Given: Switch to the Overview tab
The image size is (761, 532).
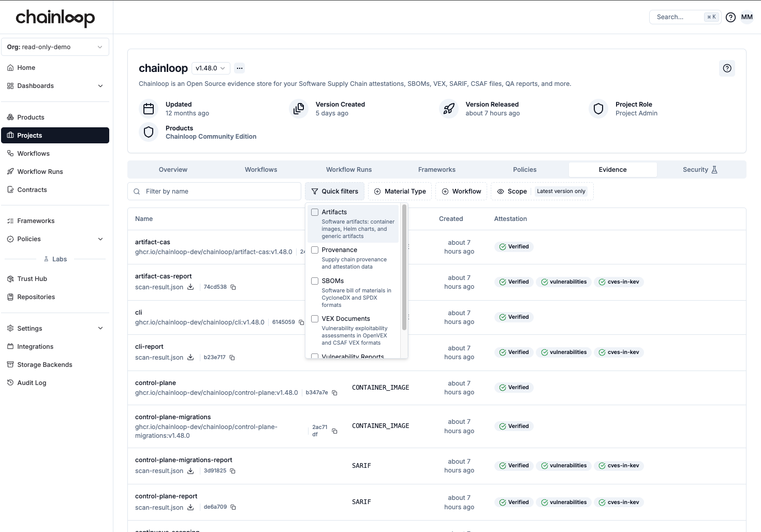Looking at the screenshot, I should pos(173,170).
